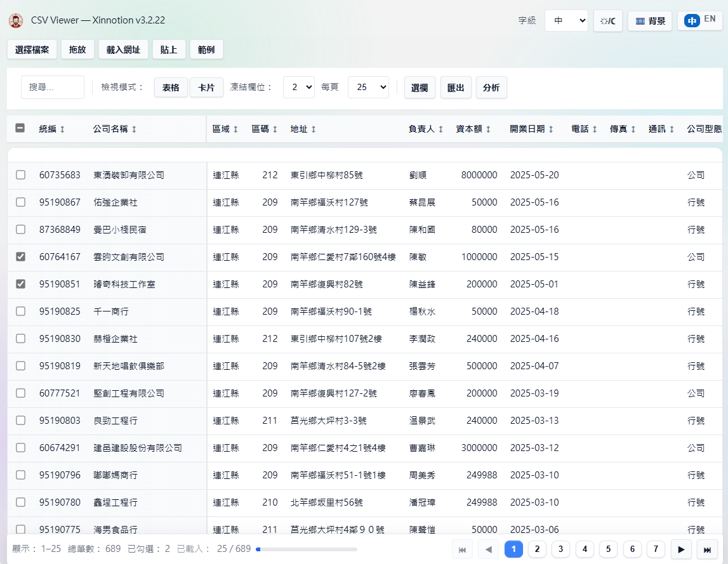This screenshot has width=728, height=564.
Task: Advance to the next page arrow
Action: click(x=680, y=549)
